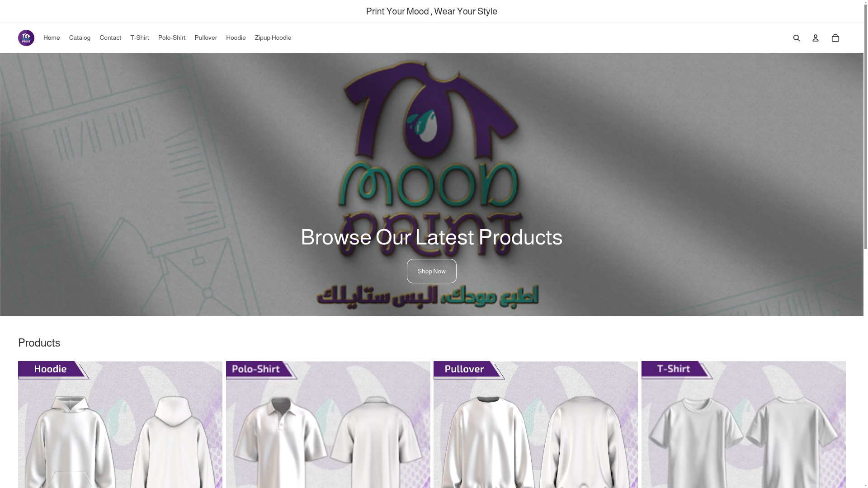Open the Zipup Hoodie navigation link

click(273, 38)
